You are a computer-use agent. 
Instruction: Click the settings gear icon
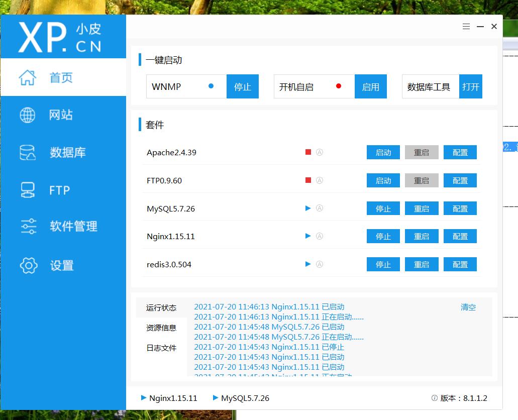(28, 265)
